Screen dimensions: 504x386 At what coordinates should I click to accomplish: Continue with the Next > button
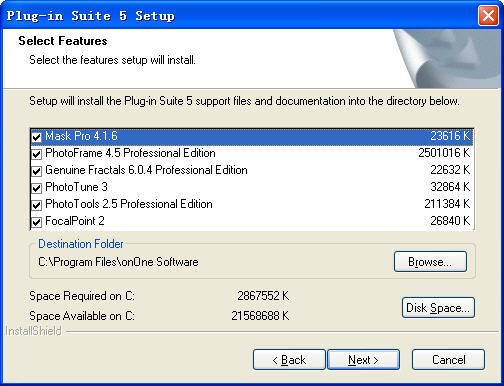tap(363, 360)
